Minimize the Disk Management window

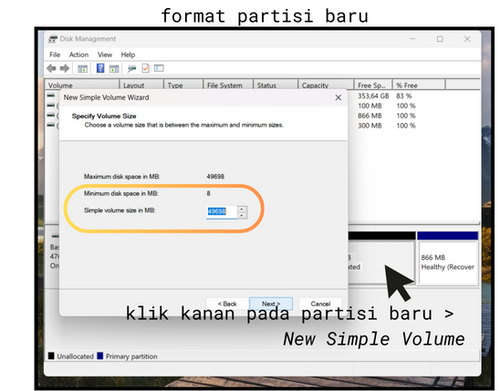pyautogui.click(x=413, y=39)
